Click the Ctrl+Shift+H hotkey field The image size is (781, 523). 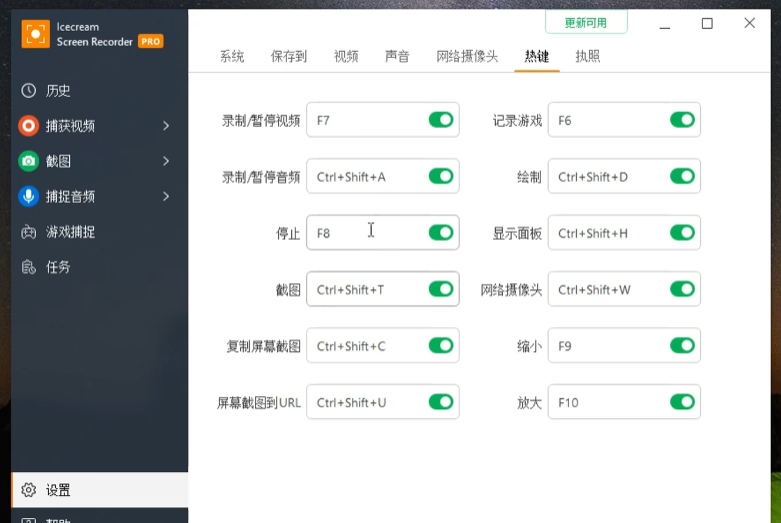point(624,233)
